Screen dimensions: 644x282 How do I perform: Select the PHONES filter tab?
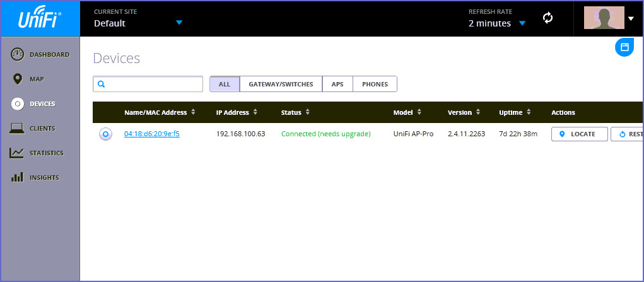pyautogui.click(x=375, y=85)
